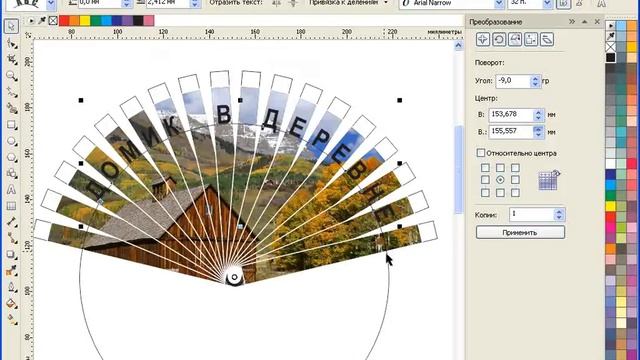This screenshot has height=360, width=640.
Task: Click the document palette eyedropper icon
Action: [42, 20]
